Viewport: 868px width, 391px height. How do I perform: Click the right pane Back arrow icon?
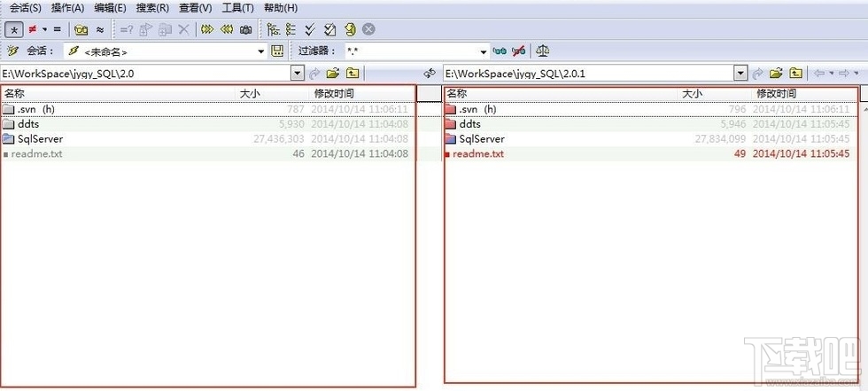(x=818, y=73)
